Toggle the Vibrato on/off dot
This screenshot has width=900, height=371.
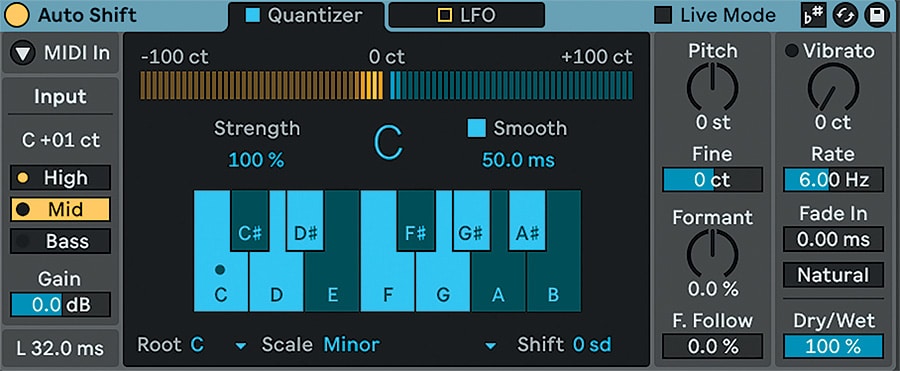tap(792, 51)
